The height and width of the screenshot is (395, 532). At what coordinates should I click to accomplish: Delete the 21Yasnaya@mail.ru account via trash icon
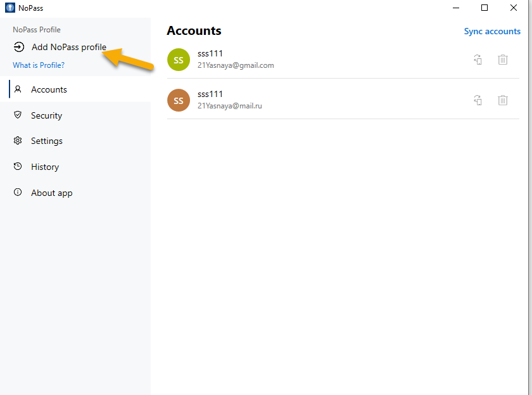click(x=502, y=100)
